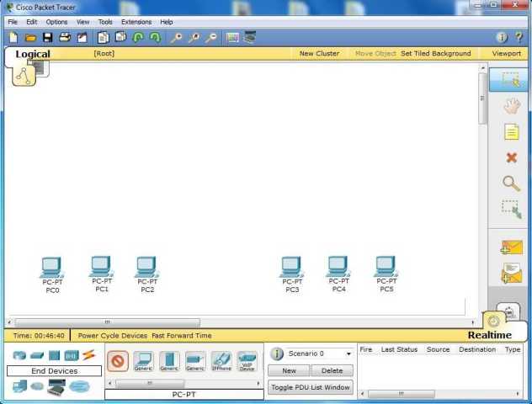Open the Tools menu
The height and width of the screenshot is (404, 532).
[105, 22]
